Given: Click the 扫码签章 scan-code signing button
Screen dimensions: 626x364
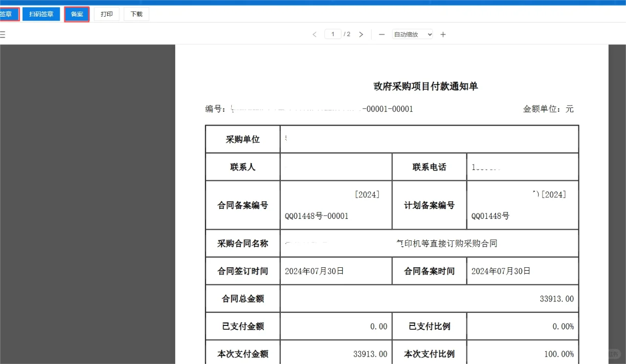Looking at the screenshot, I should click(41, 14).
